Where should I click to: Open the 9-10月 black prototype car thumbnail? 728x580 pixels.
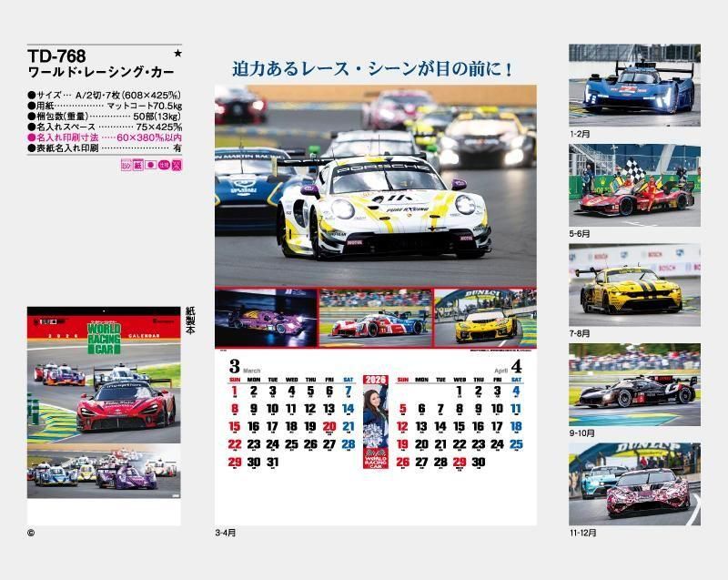tap(634, 384)
